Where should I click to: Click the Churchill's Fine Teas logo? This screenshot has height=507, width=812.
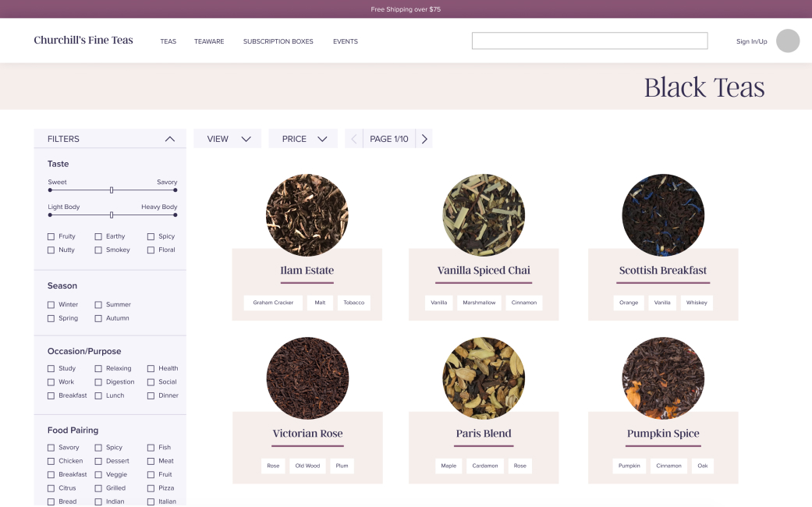click(x=83, y=40)
